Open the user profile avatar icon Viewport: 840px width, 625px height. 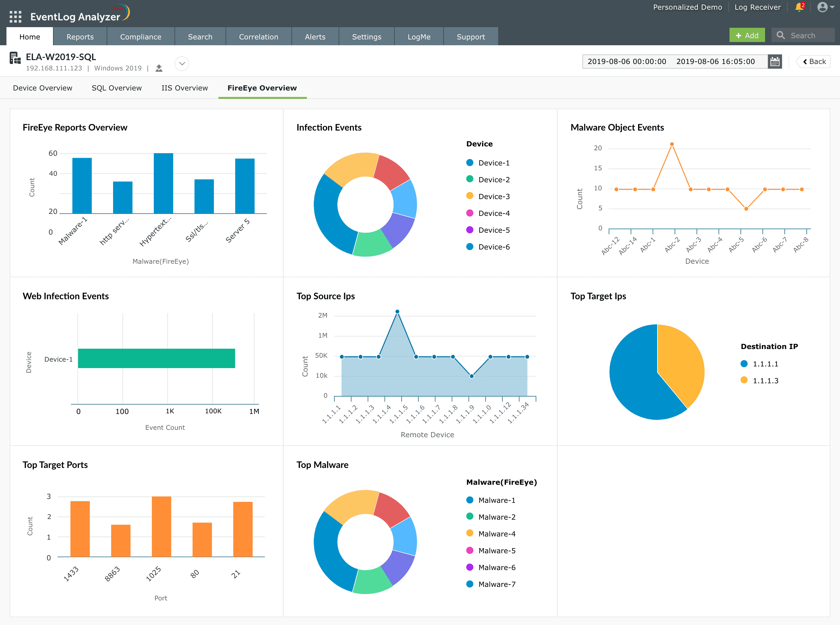(x=822, y=7)
